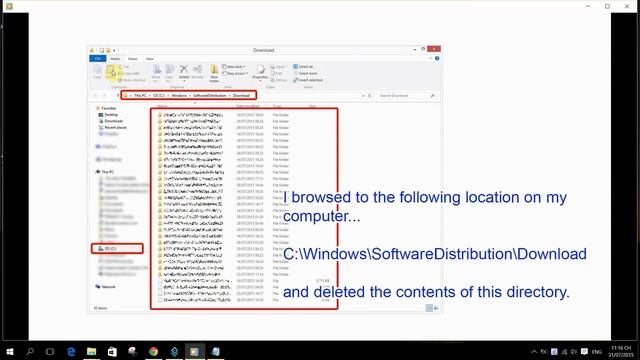Open the volume control in tray
Image resolution: width=640 pixels, height=360 pixels.
click(x=574, y=351)
